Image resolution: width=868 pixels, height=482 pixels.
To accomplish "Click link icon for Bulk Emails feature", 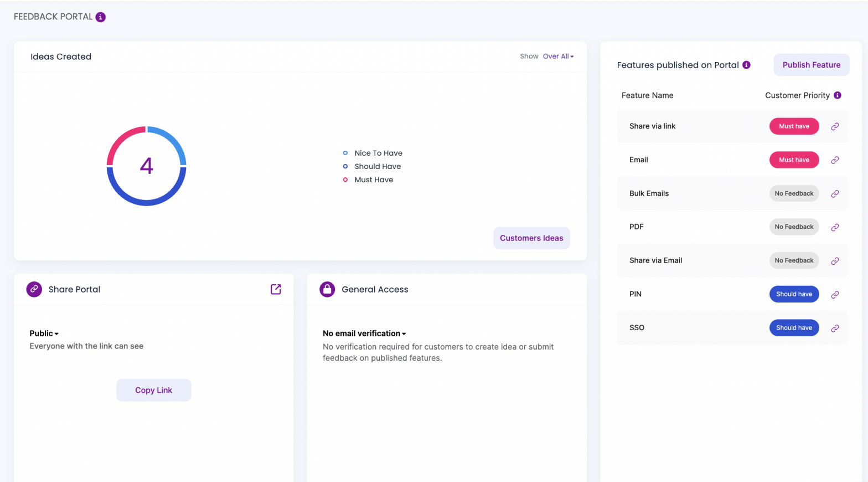I will (835, 194).
